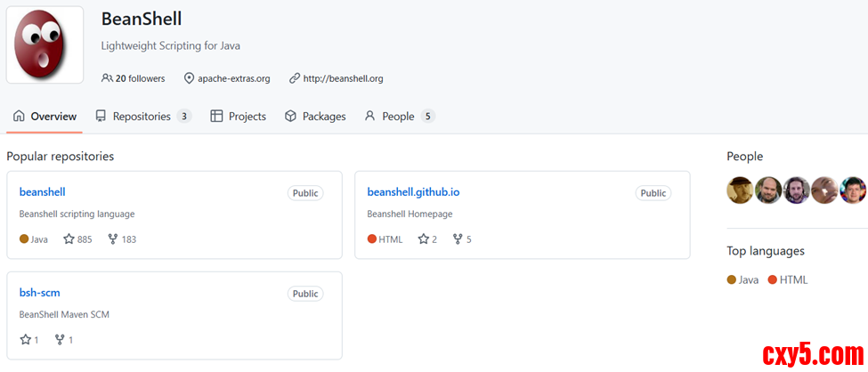Go to the Packages tab
This screenshot has height=372, width=868.
(x=315, y=117)
